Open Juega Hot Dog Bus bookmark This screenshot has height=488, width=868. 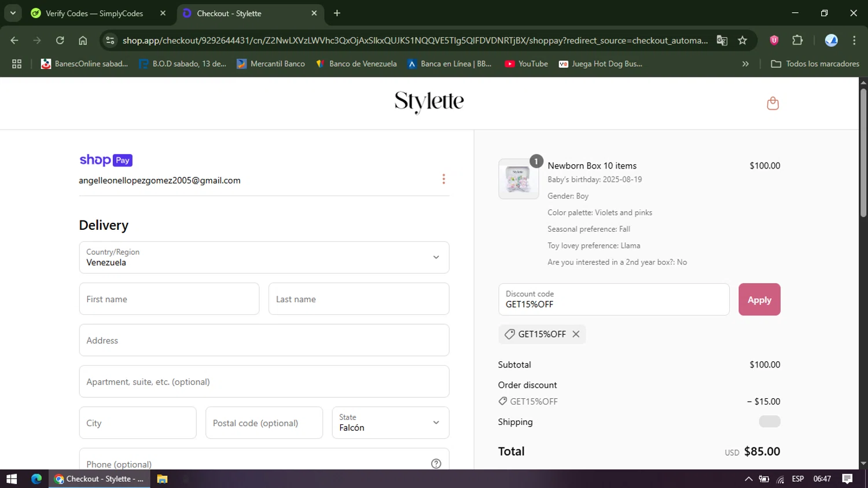point(600,64)
